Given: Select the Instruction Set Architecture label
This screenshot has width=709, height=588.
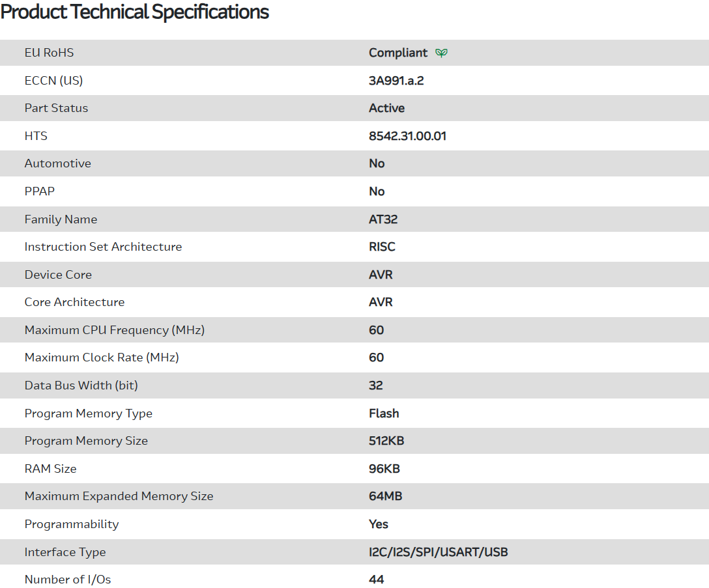Looking at the screenshot, I should [x=103, y=247].
